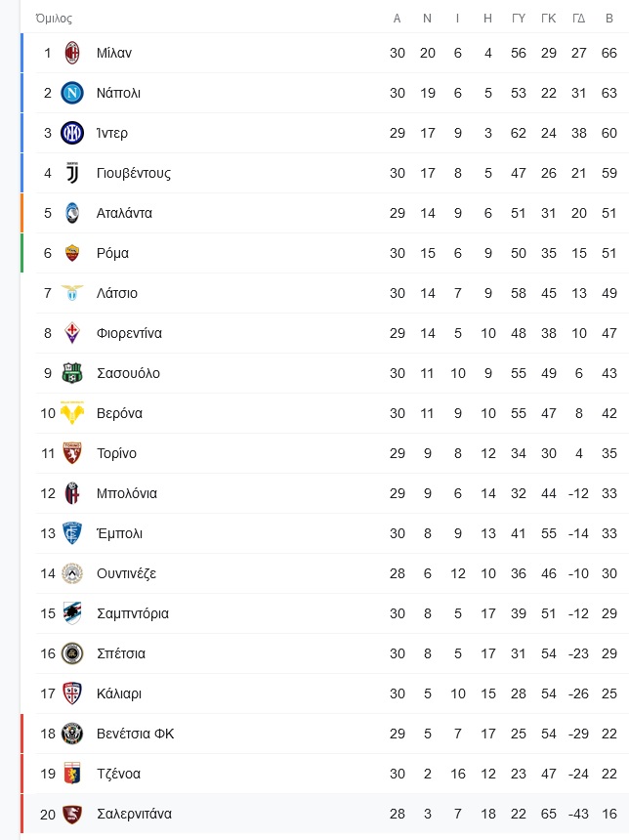Click the Juventus club crest icon
Screen dimensions: 629x840
72,173
